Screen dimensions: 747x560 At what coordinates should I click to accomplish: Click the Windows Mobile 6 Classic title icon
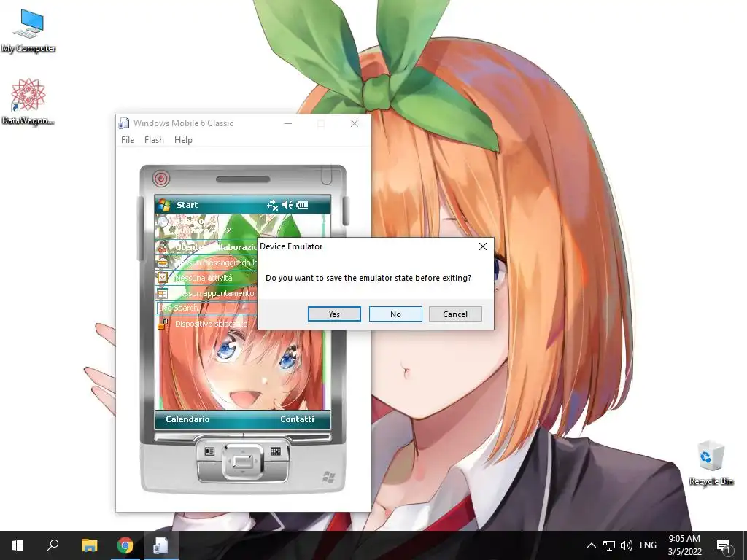(124, 123)
